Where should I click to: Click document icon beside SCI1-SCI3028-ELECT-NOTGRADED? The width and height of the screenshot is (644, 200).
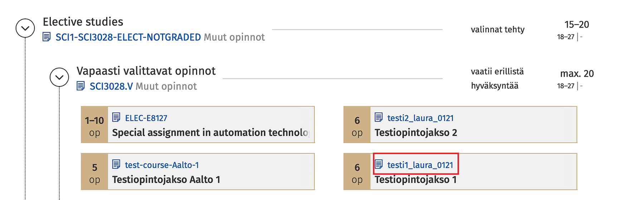point(47,37)
